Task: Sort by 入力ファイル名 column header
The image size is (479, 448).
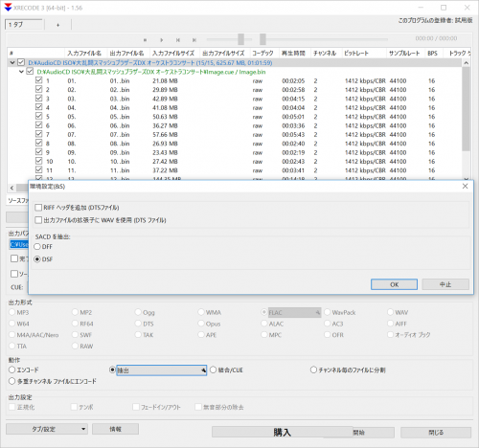Action: [x=84, y=54]
